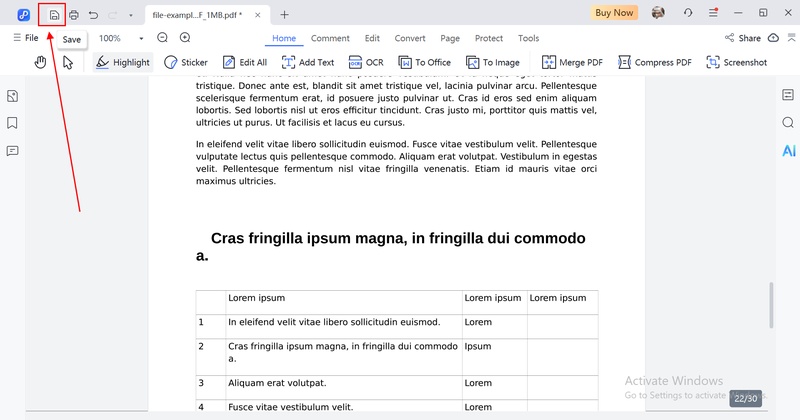The height and width of the screenshot is (420, 800).
Task: Switch to the Protect tab
Action: (489, 38)
